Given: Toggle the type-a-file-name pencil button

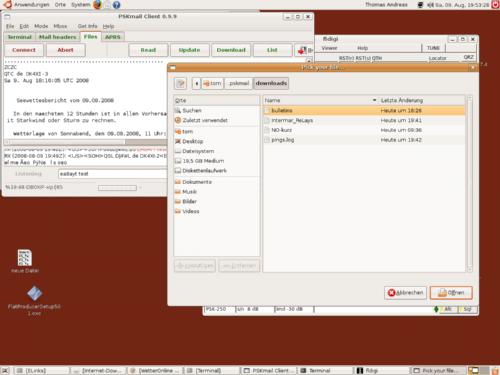Looking at the screenshot, I should click(x=181, y=83).
